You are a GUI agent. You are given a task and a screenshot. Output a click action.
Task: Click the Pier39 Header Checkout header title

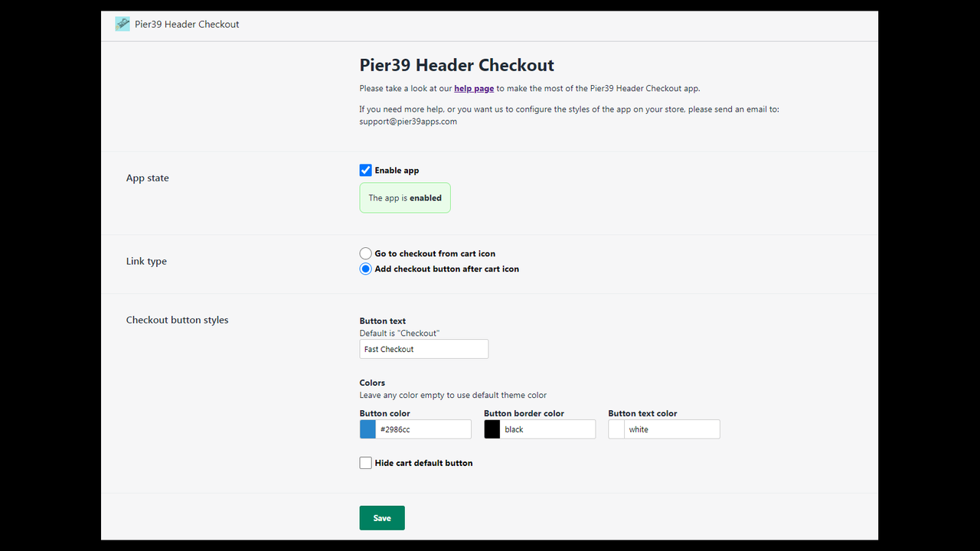(456, 65)
